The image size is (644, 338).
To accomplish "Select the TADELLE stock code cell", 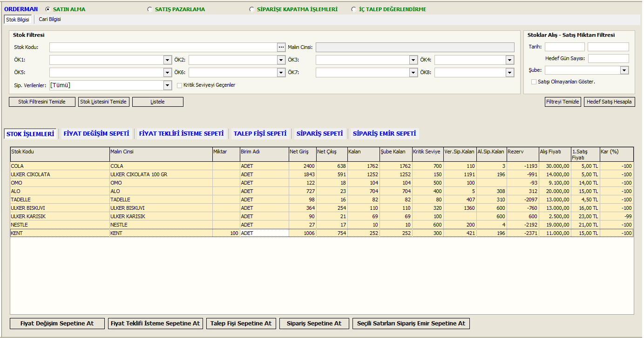I will (x=60, y=200).
